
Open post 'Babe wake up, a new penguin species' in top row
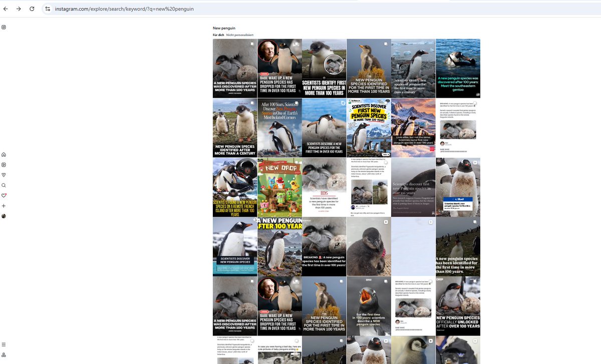(x=279, y=68)
